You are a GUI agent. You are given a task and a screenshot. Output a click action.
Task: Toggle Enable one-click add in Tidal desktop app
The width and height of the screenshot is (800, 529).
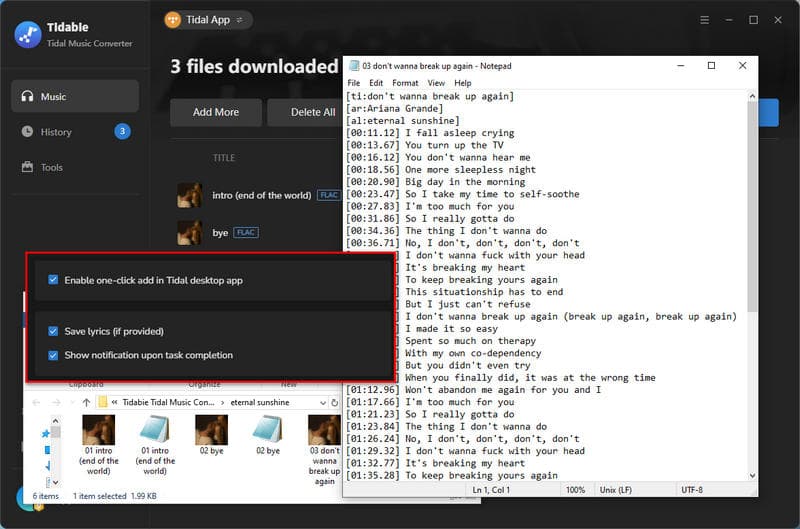tap(53, 280)
